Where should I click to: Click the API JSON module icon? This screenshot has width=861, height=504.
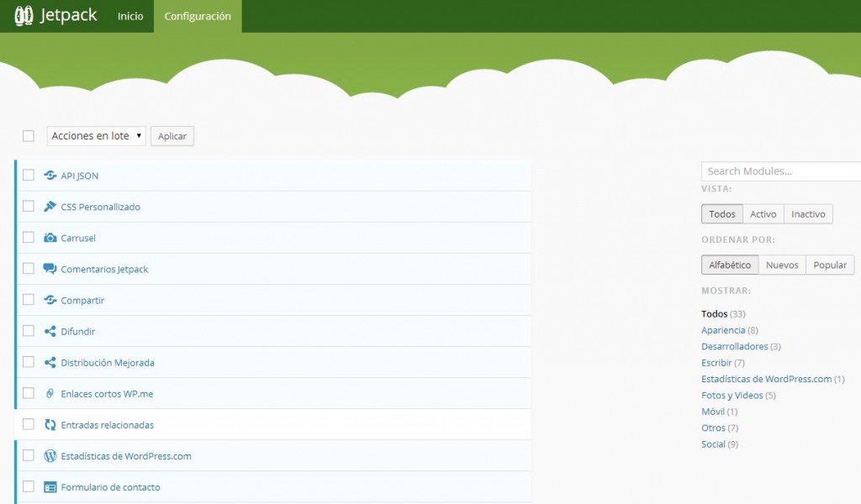click(50, 175)
